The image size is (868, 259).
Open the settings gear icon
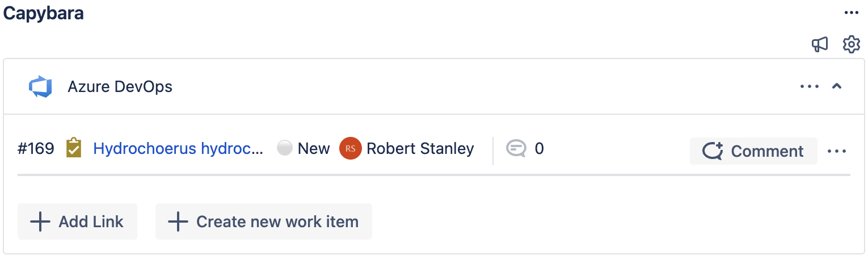851,44
